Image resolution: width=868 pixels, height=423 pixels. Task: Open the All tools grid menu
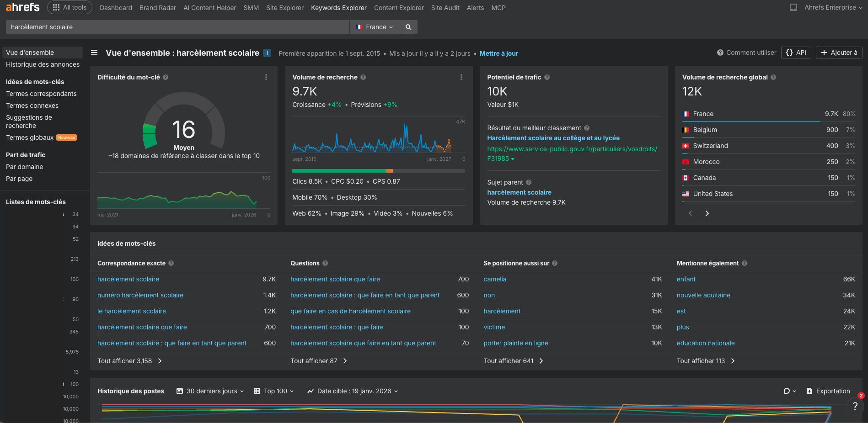pyautogui.click(x=70, y=7)
